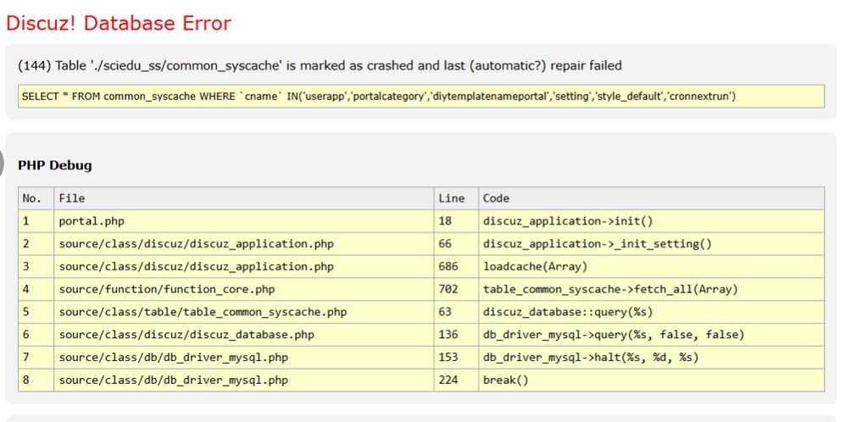Select line number 63 cell

point(456,312)
